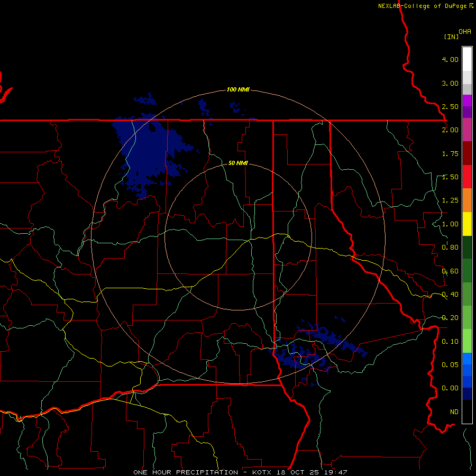Click the 100 NMI range ring label
The height and width of the screenshot is (476, 476).
point(238,89)
